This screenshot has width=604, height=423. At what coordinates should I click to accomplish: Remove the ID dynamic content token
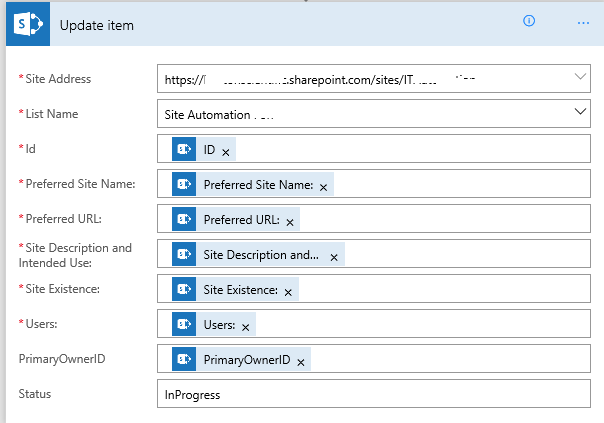point(226,151)
